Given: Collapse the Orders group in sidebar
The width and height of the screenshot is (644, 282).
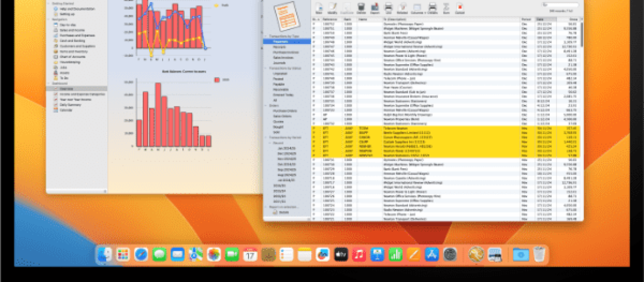Looking at the screenshot, I should click(266, 105).
